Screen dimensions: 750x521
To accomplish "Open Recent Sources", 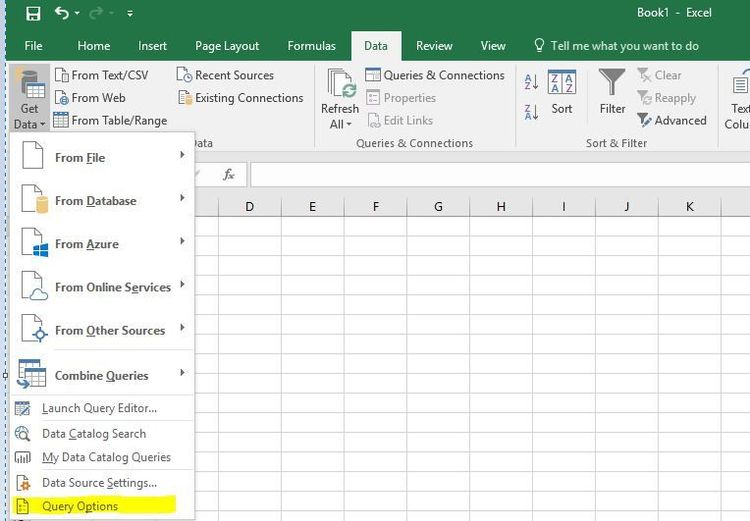I will click(225, 75).
